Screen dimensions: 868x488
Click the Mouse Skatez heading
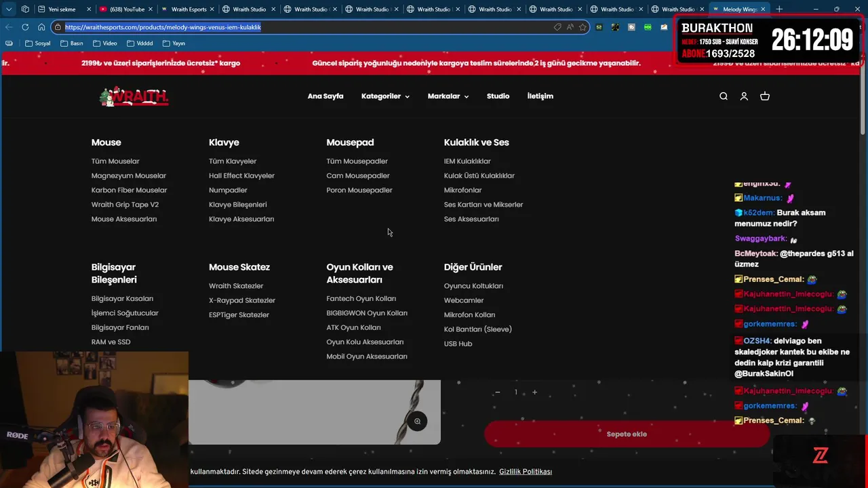239,267
